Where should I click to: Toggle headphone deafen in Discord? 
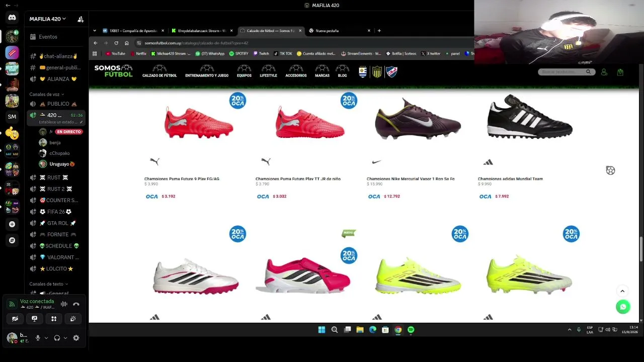[57, 338]
